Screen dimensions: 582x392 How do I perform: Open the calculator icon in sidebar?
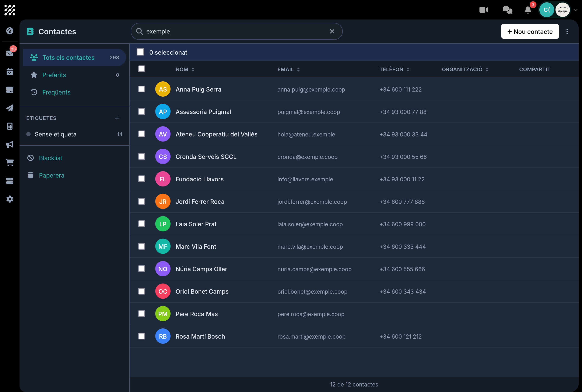10,126
